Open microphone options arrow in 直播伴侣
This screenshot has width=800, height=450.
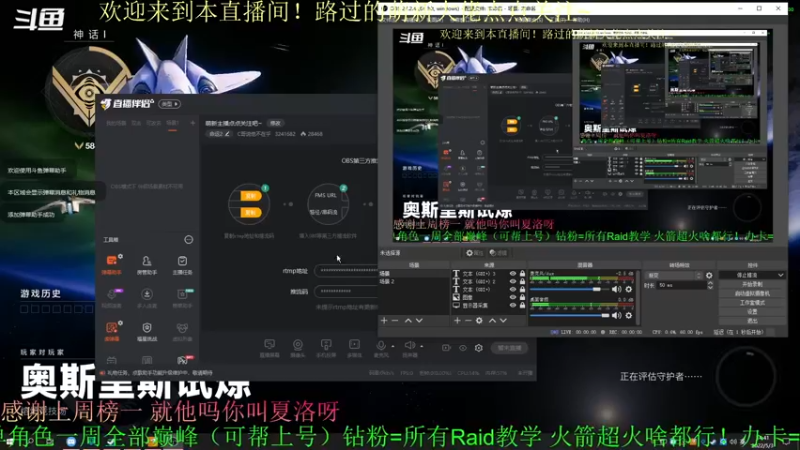392,346
